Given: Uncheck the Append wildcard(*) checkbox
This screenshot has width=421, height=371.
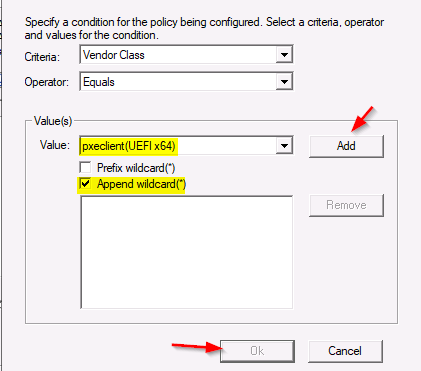Looking at the screenshot, I should (x=85, y=184).
